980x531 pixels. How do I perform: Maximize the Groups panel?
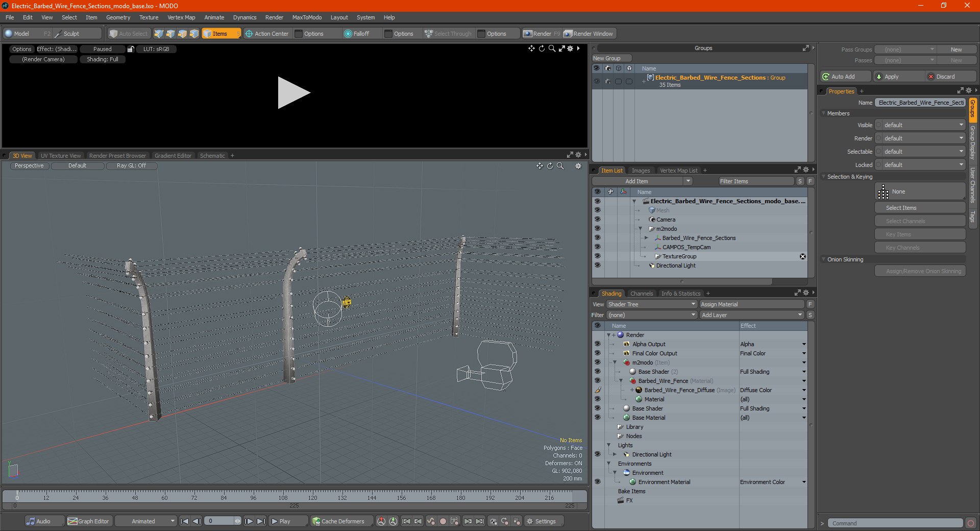pos(806,48)
